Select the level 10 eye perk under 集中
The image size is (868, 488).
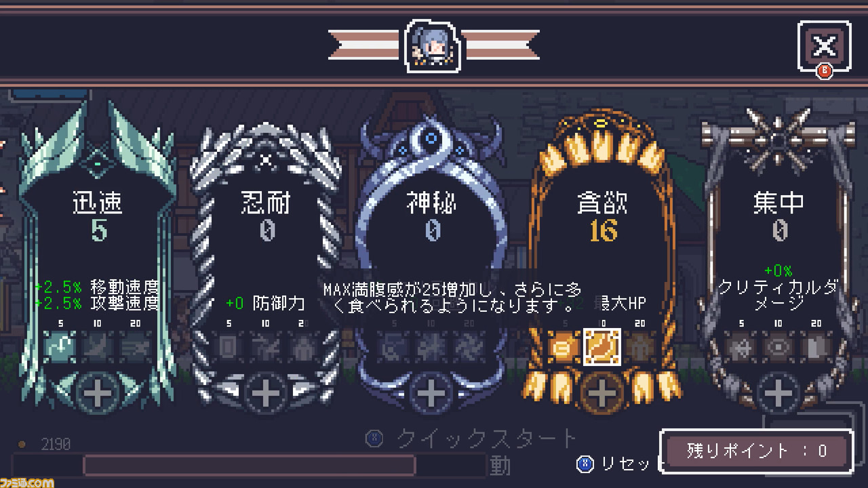click(778, 346)
